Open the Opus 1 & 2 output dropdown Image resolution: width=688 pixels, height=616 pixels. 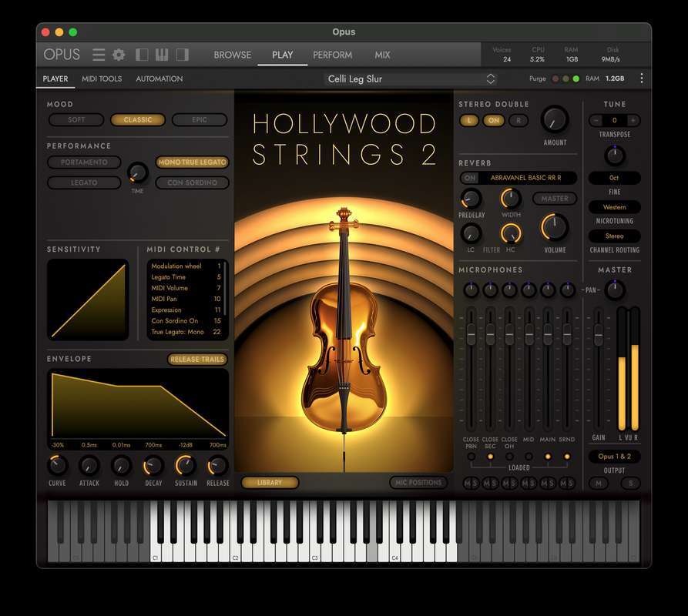(x=614, y=457)
